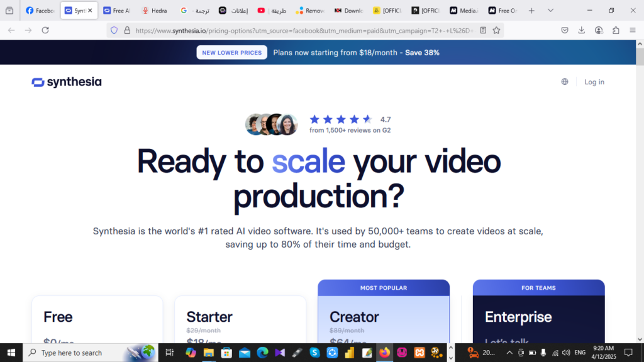Open a new browser tab
The image size is (644, 362).
pos(531,11)
